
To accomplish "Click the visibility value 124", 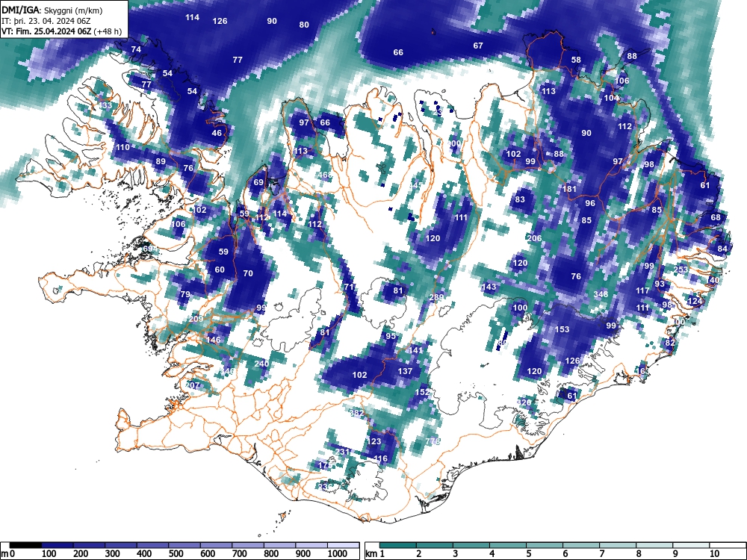I will (695, 301).
